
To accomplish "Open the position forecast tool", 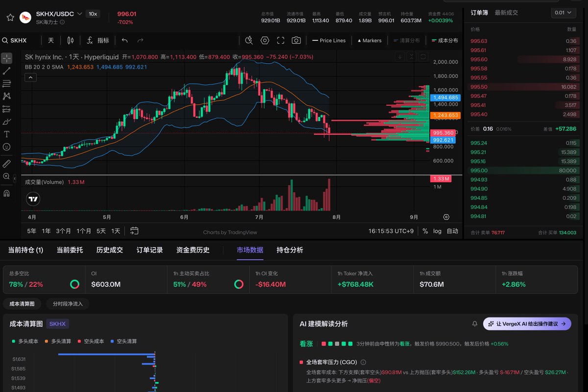I will pos(6,109).
